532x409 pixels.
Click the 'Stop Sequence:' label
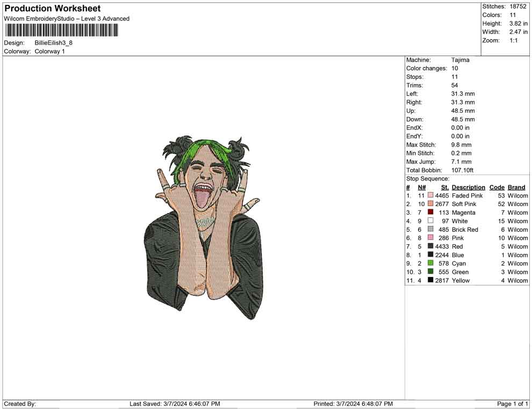point(428,179)
